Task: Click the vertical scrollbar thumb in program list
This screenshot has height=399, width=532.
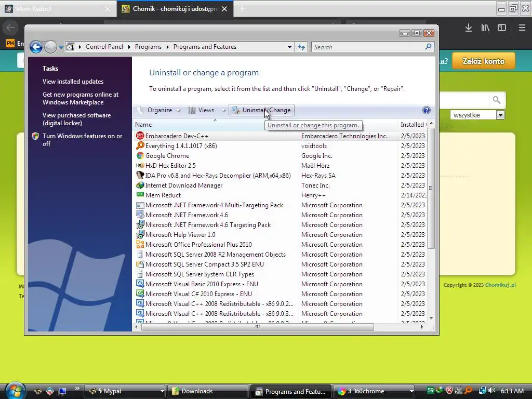Action: (431, 188)
